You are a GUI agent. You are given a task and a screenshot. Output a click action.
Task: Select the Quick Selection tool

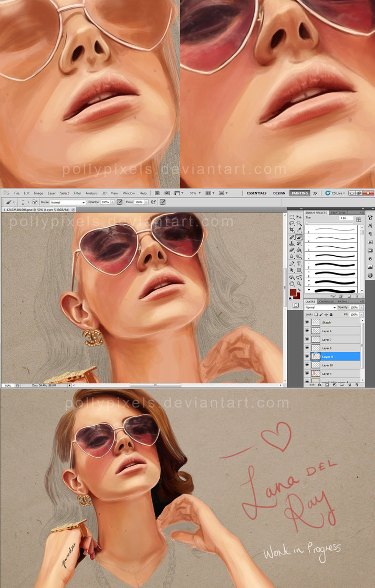click(x=299, y=223)
